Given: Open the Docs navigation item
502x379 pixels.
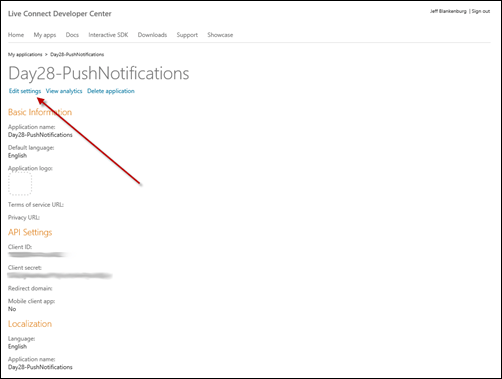Looking at the screenshot, I should pos(72,35).
